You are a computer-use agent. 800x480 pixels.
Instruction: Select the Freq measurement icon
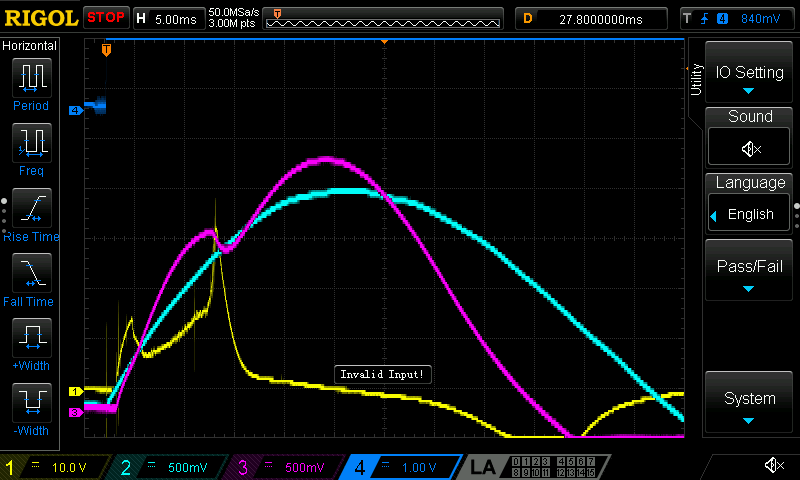(30, 144)
